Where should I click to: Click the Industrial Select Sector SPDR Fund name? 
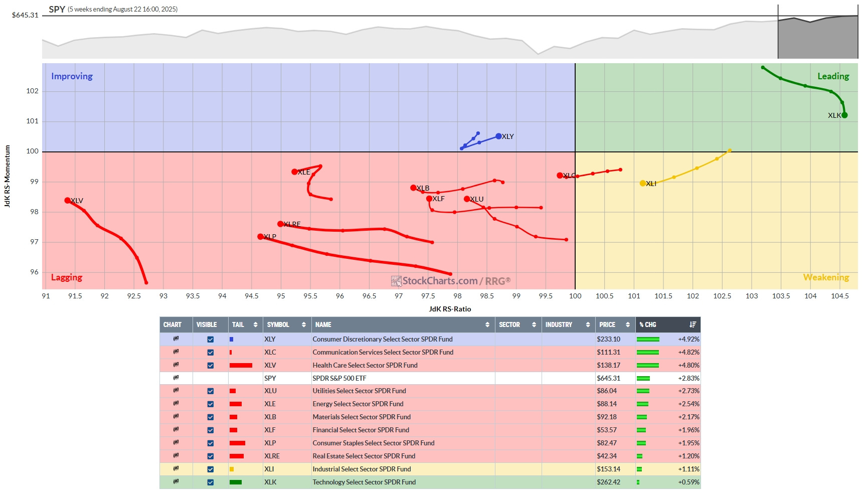click(362, 469)
